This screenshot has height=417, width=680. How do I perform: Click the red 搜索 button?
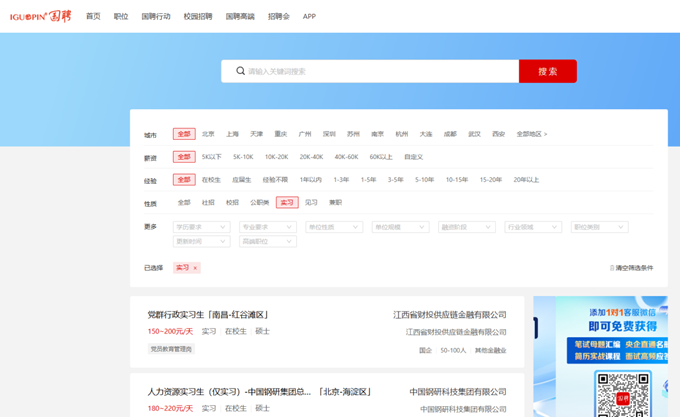point(548,71)
